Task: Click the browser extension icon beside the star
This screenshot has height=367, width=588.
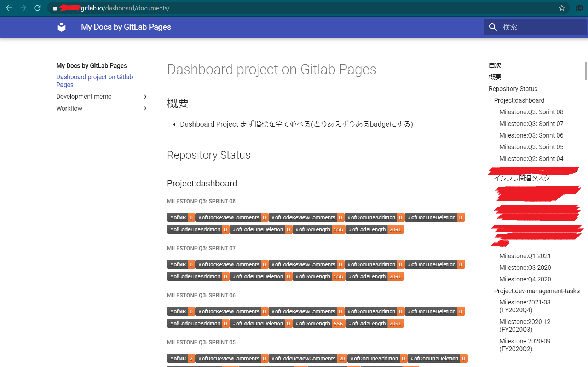Action: pyautogui.click(x=580, y=8)
